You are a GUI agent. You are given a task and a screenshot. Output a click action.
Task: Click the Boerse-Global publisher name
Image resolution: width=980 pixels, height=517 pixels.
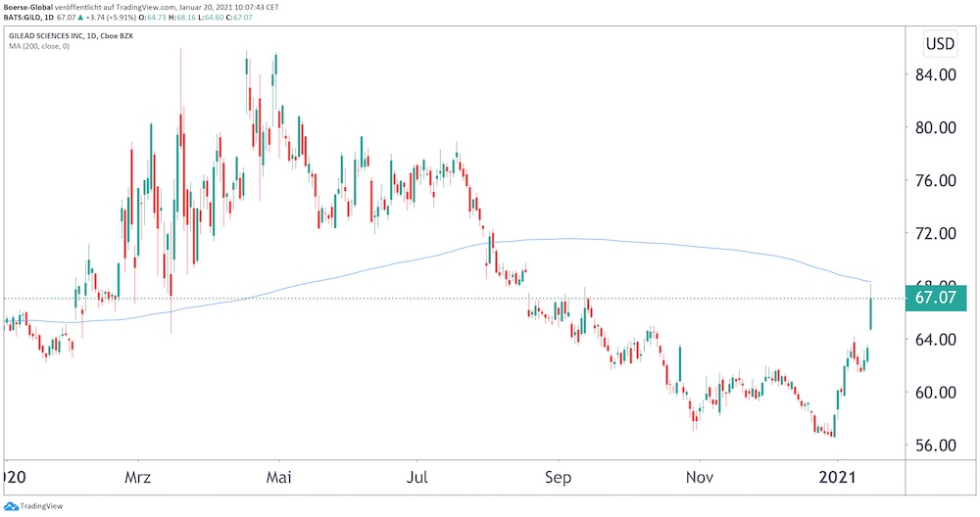coord(28,7)
